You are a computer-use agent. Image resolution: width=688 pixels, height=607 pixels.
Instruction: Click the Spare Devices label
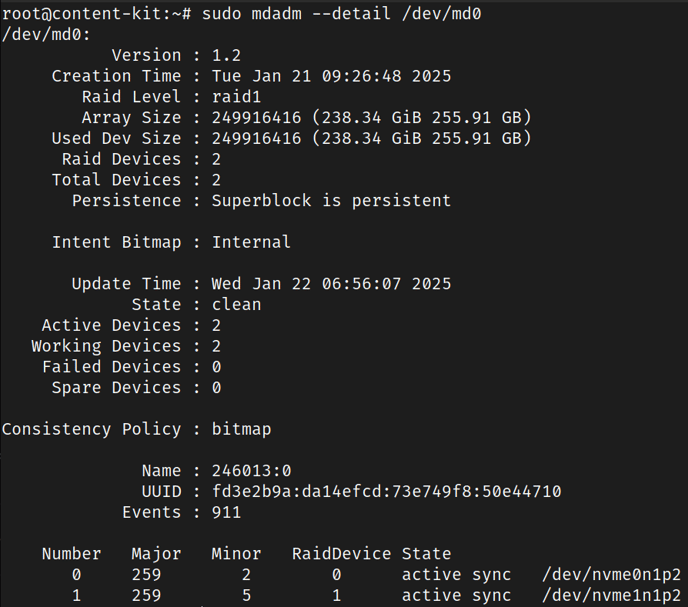(x=116, y=388)
